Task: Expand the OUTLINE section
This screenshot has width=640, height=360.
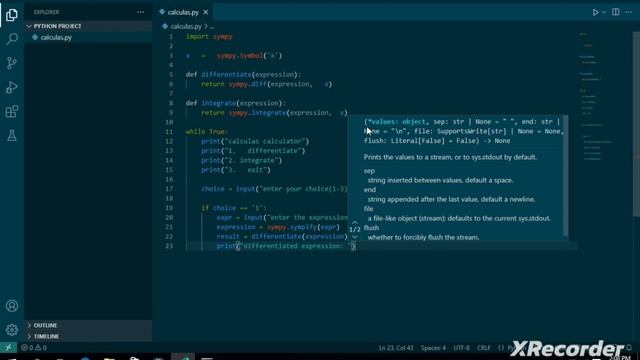Action: pos(45,325)
